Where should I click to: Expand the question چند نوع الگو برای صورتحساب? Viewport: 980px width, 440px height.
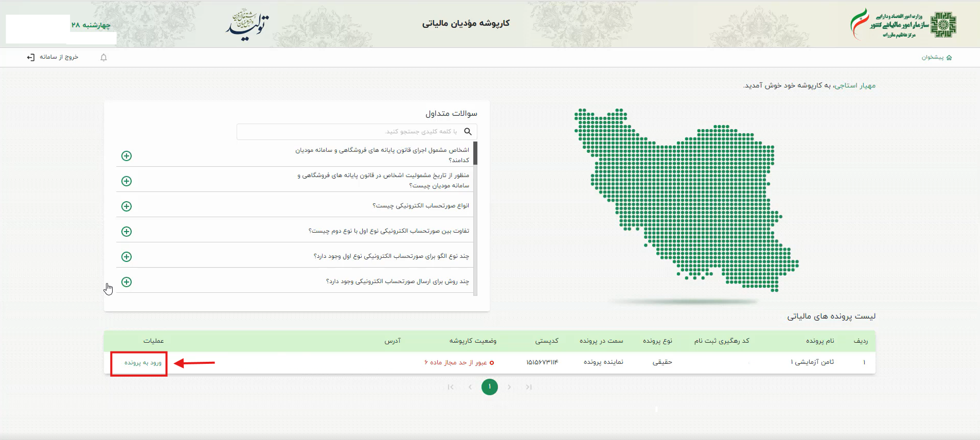tap(127, 257)
